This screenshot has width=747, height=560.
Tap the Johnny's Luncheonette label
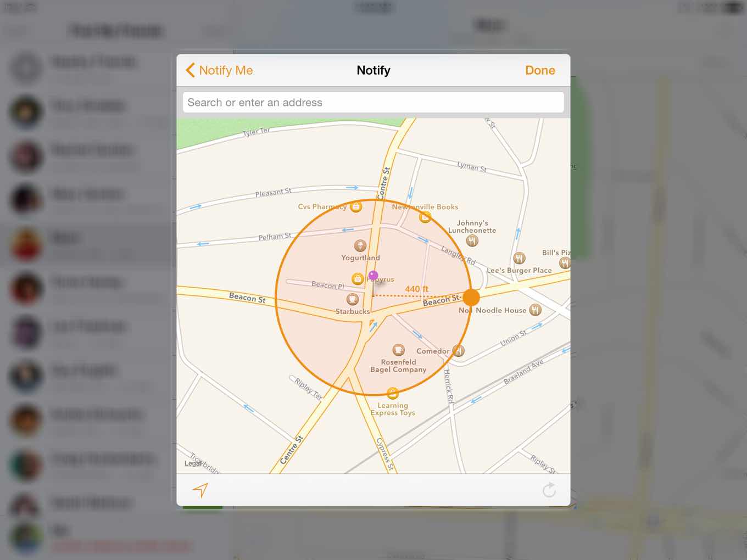pos(472,227)
